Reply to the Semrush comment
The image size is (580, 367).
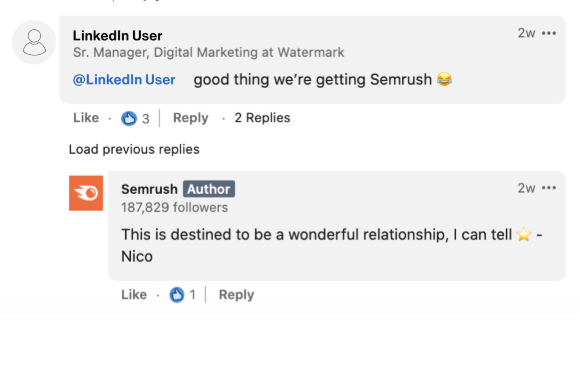coord(236,294)
